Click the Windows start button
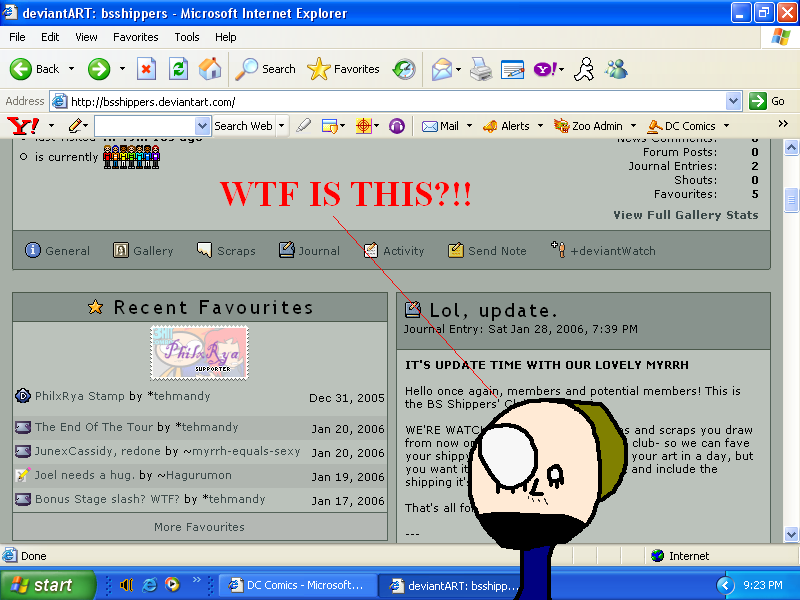Screen dimensions: 800x600 [x=47, y=585]
